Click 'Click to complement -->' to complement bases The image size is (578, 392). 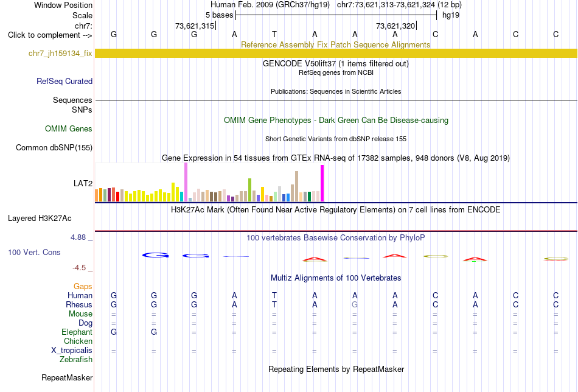pos(50,35)
